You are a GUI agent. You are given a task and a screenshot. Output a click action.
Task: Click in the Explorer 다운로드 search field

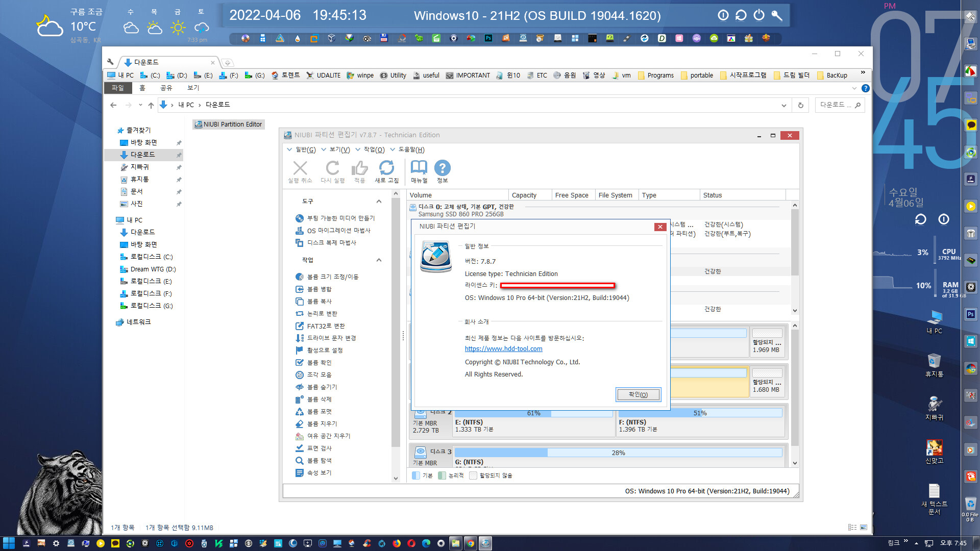tap(835, 105)
